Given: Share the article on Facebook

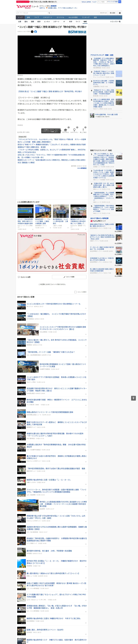Looking at the screenshot, I should click(36, 32).
